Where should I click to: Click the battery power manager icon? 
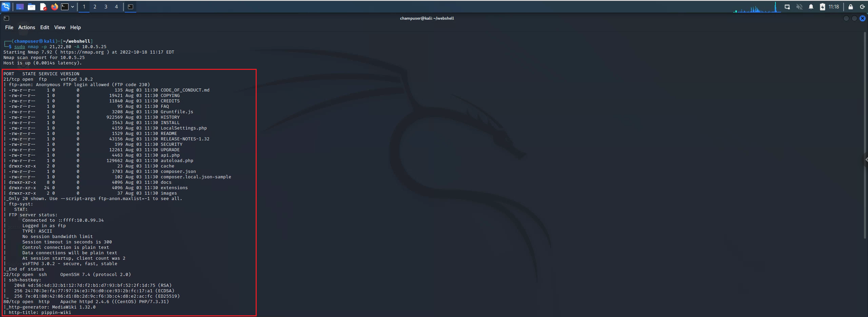[823, 7]
